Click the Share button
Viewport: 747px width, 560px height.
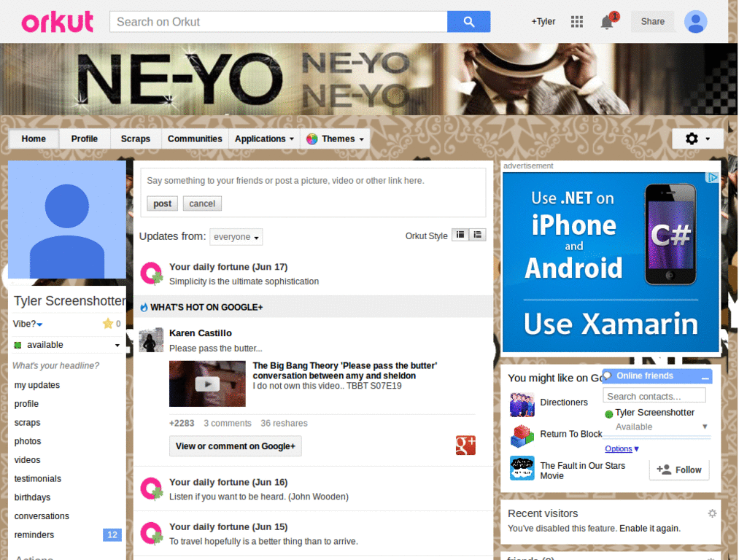click(x=652, y=21)
